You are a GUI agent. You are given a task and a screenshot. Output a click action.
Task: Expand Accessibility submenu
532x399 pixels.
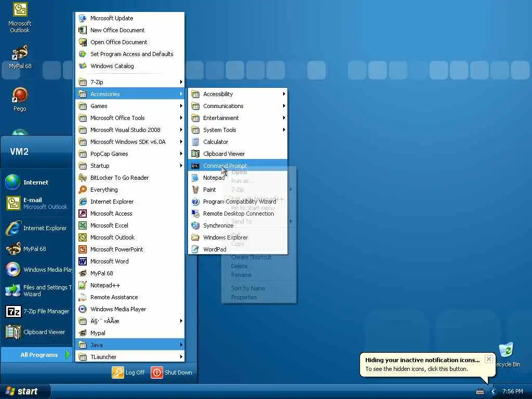click(x=237, y=94)
